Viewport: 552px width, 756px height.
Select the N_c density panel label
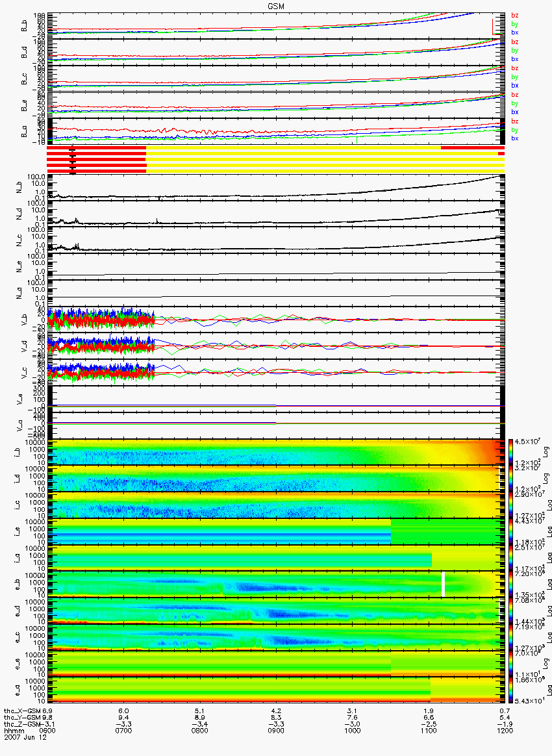click(19, 241)
